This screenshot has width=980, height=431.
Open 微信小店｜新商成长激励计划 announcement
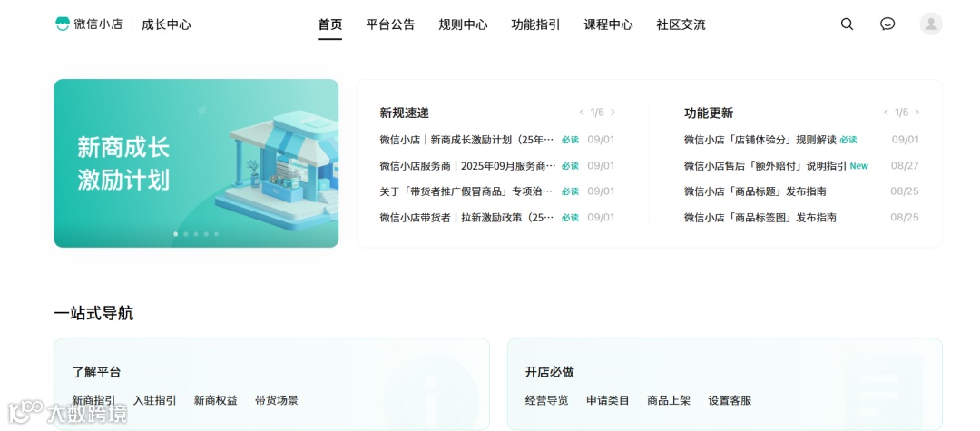tap(467, 140)
